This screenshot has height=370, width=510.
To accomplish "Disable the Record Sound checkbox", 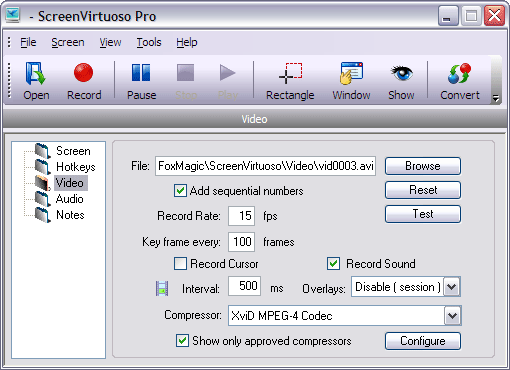I will (x=334, y=264).
